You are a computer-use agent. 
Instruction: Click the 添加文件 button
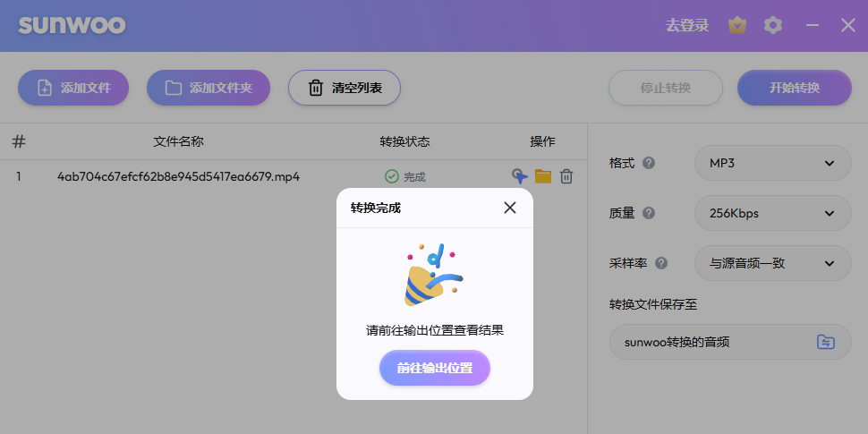tap(73, 88)
